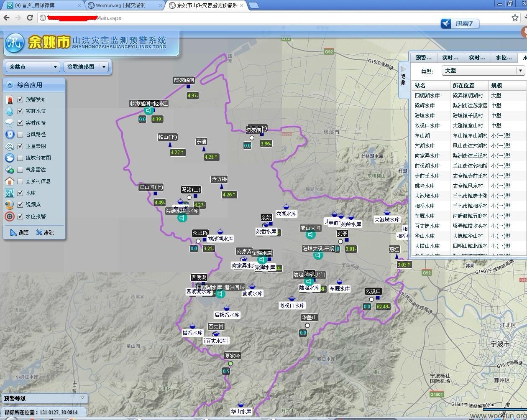Toggle the 台风路径 checkbox
This screenshot has height=420, width=527.
pyautogui.click(x=20, y=135)
